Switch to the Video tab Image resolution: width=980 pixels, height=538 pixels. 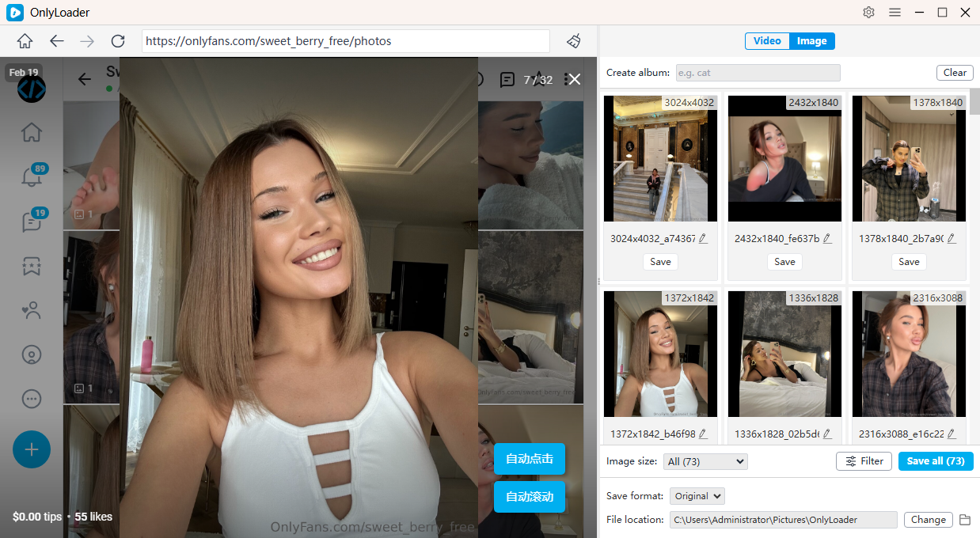click(767, 41)
